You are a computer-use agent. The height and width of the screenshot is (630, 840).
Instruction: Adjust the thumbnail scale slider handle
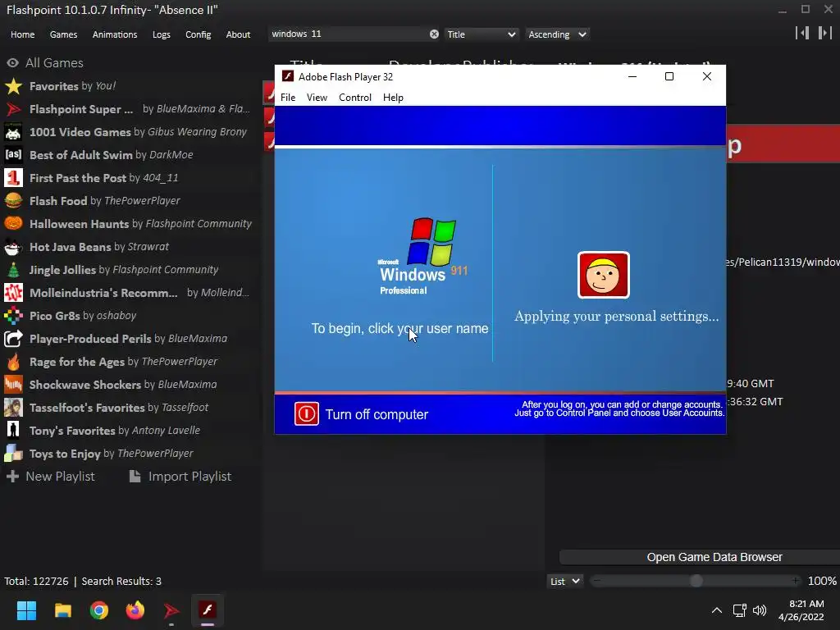pyautogui.click(x=696, y=582)
